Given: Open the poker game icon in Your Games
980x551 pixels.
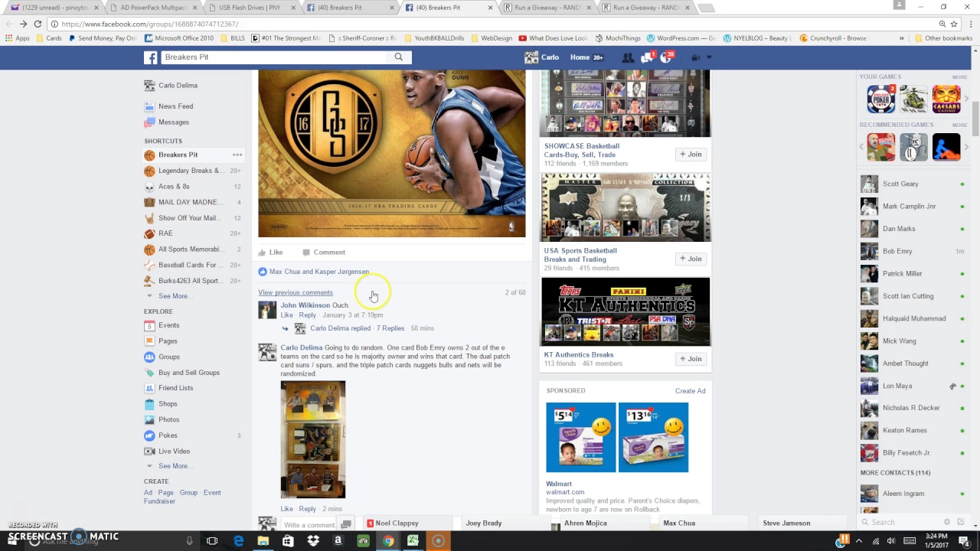Looking at the screenshot, I should [880, 99].
